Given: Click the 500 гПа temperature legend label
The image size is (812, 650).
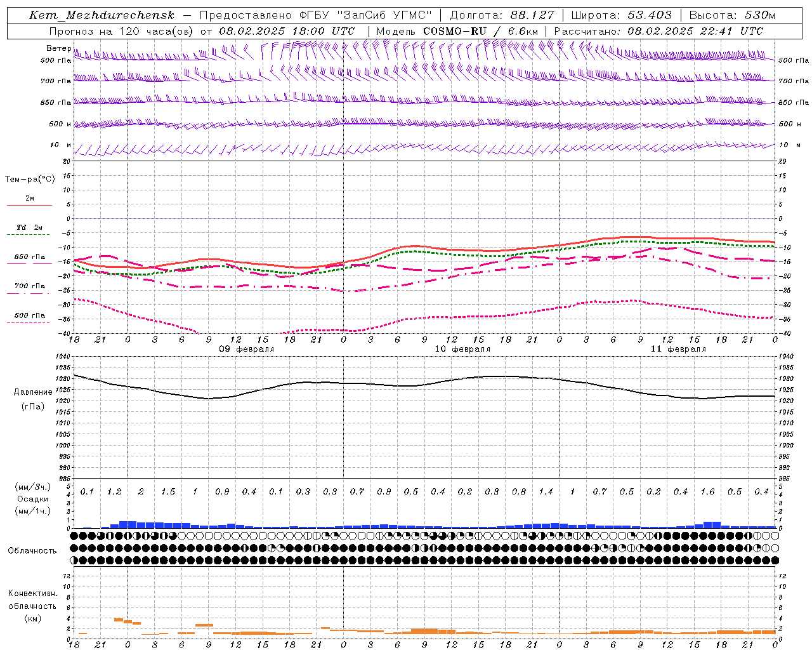Looking at the screenshot, I should tap(30, 315).
